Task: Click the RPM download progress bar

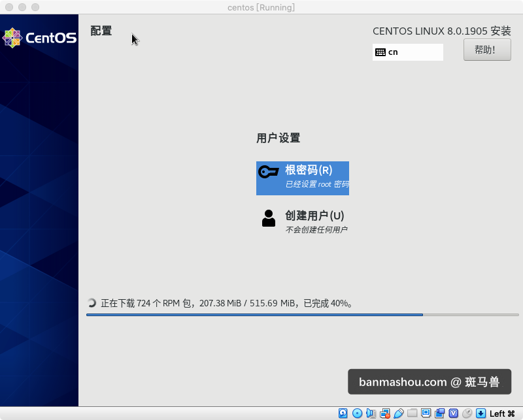Action: pos(302,315)
